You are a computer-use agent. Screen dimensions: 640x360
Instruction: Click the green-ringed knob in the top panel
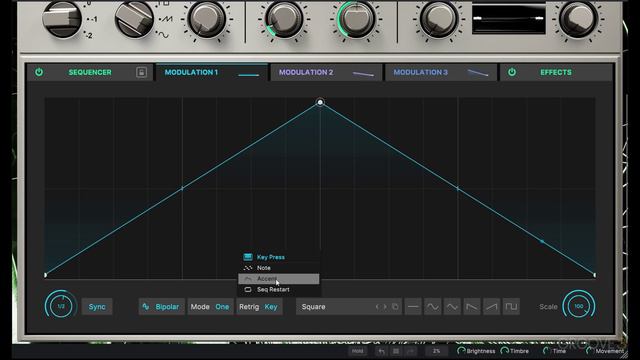[x=356, y=18]
